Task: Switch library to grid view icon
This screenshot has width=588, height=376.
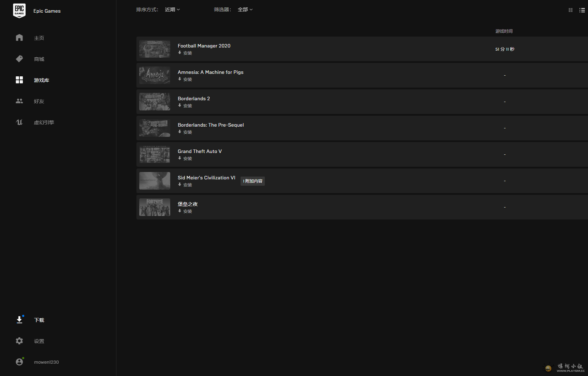Action: click(x=570, y=10)
